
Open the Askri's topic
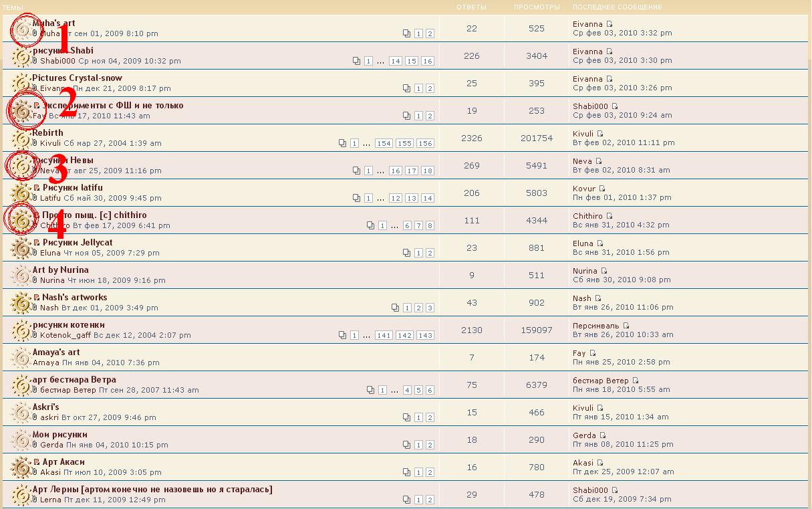pyautogui.click(x=45, y=407)
